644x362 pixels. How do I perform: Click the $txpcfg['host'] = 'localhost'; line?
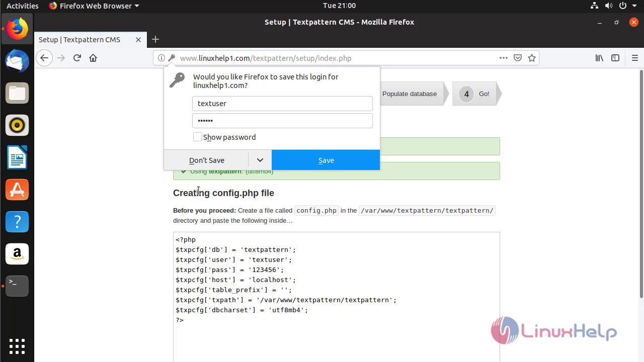pyautogui.click(x=235, y=280)
